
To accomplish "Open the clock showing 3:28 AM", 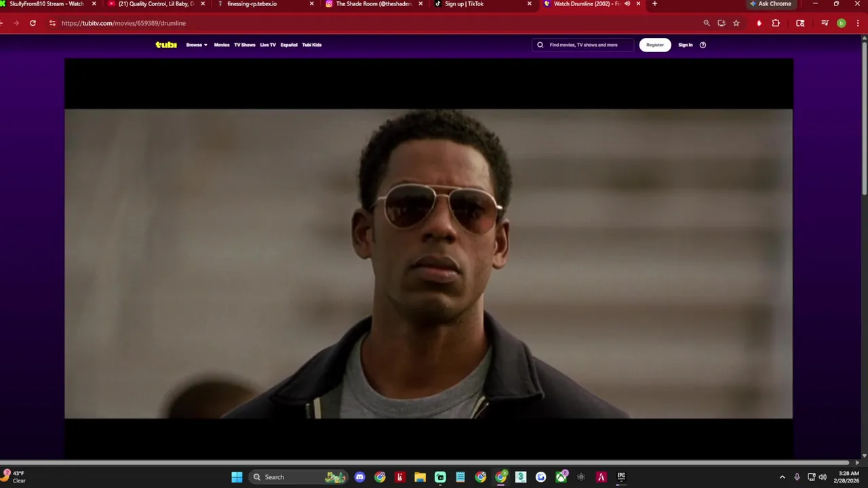I will (848, 477).
